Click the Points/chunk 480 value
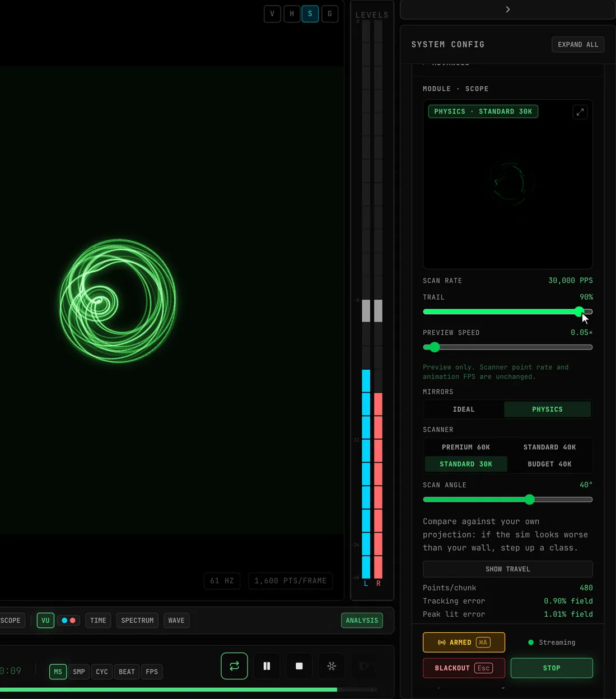The image size is (616, 699). coord(586,588)
